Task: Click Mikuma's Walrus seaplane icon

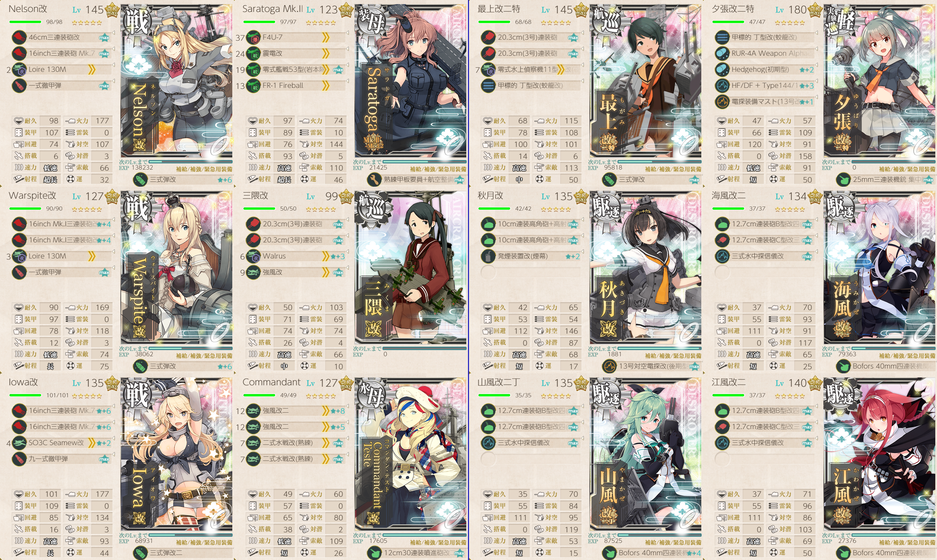Action: pyautogui.click(x=253, y=256)
